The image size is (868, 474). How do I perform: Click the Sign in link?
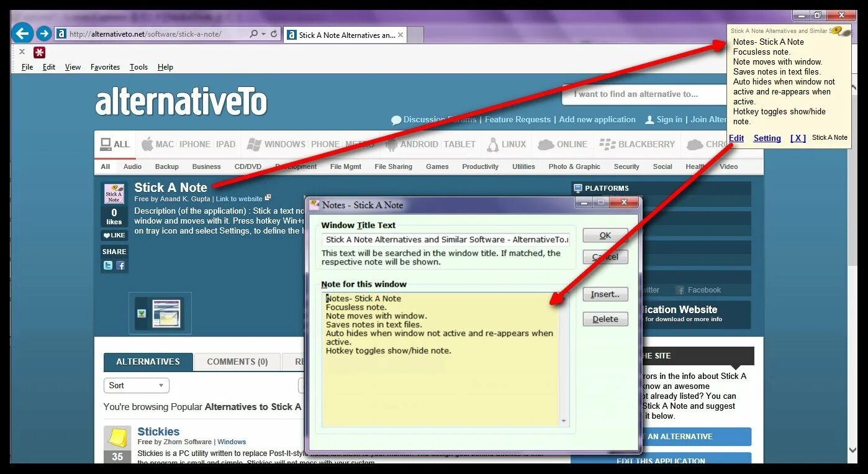pyautogui.click(x=664, y=119)
